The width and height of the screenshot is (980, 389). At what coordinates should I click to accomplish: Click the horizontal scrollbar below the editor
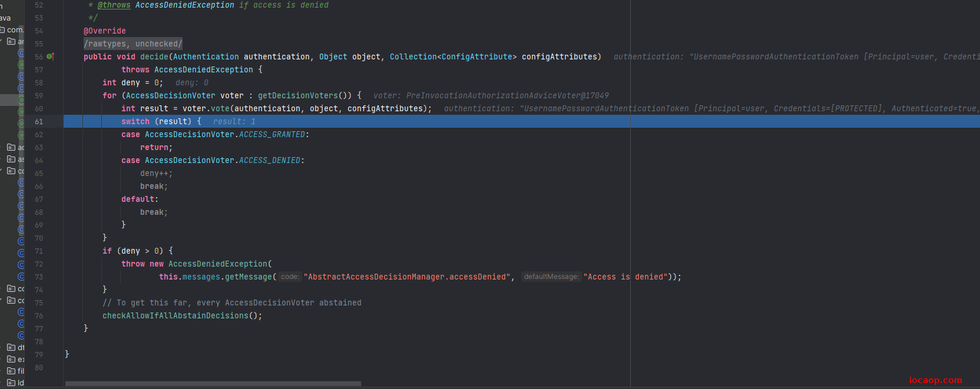213,384
